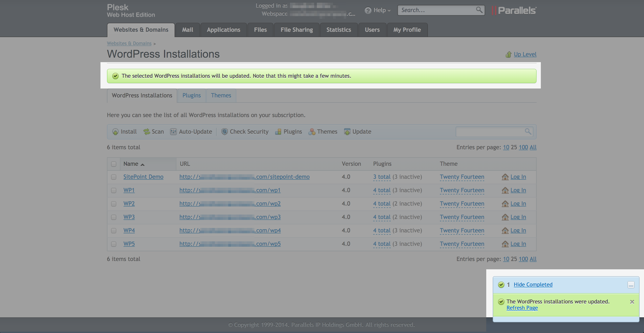Click the Version column header

click(351, 164)
